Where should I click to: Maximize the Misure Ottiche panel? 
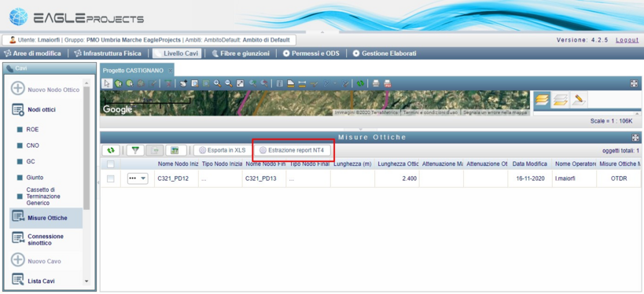(635, 138)
